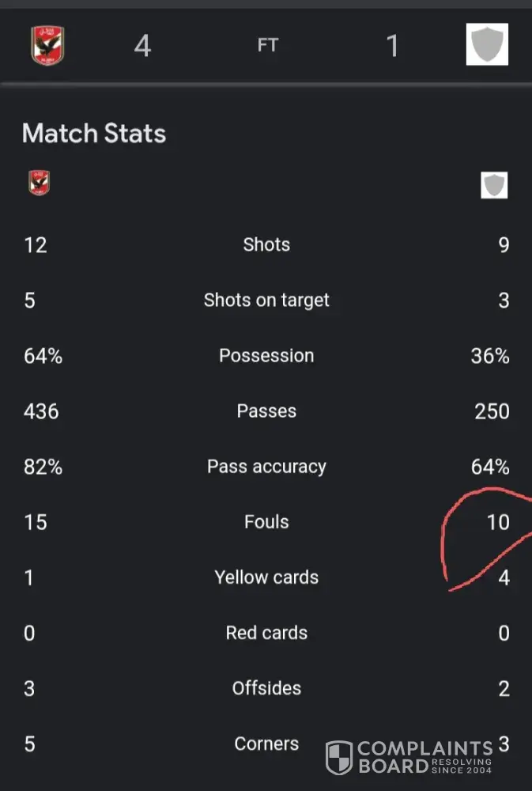This screenshot has width=532, height=791.
Task: Select the Possession stat label
Action: point(266,356)
